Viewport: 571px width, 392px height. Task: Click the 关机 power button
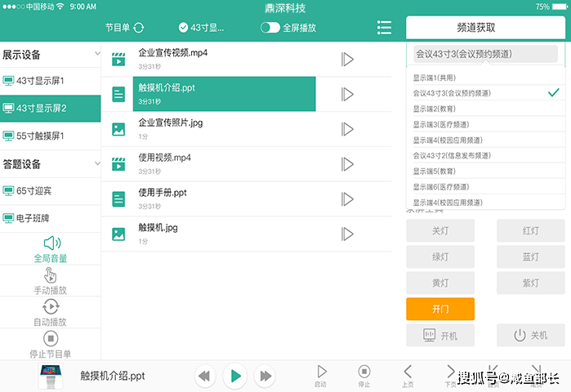click(x=530, y=336)
